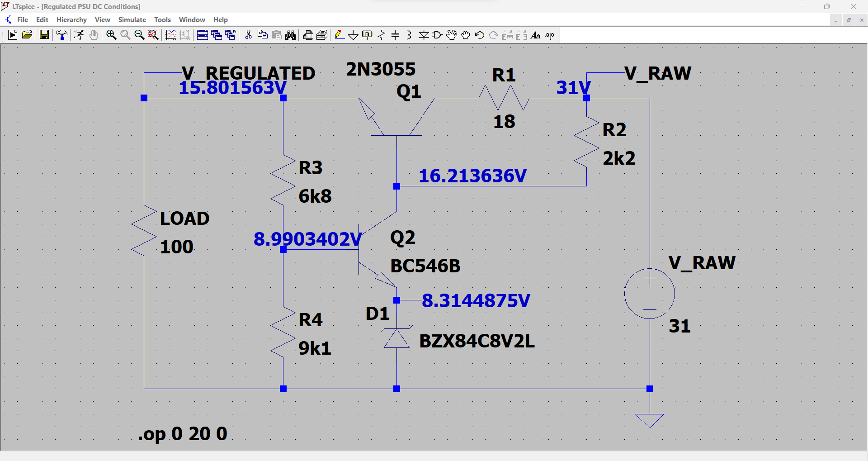
Task: Click the Copy toolbar icon
Action: tap(262, 35)
